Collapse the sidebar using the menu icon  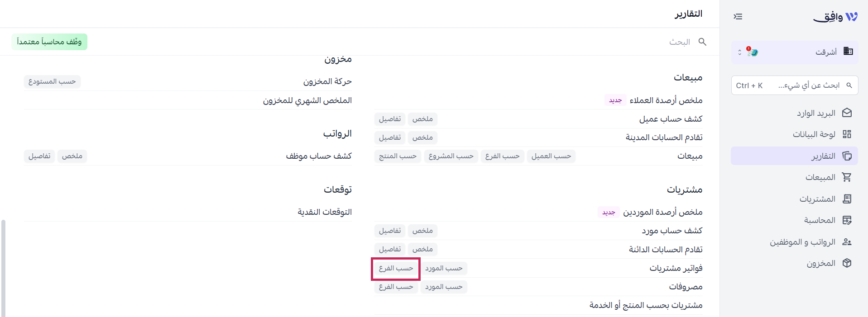(x=738, y=17)
